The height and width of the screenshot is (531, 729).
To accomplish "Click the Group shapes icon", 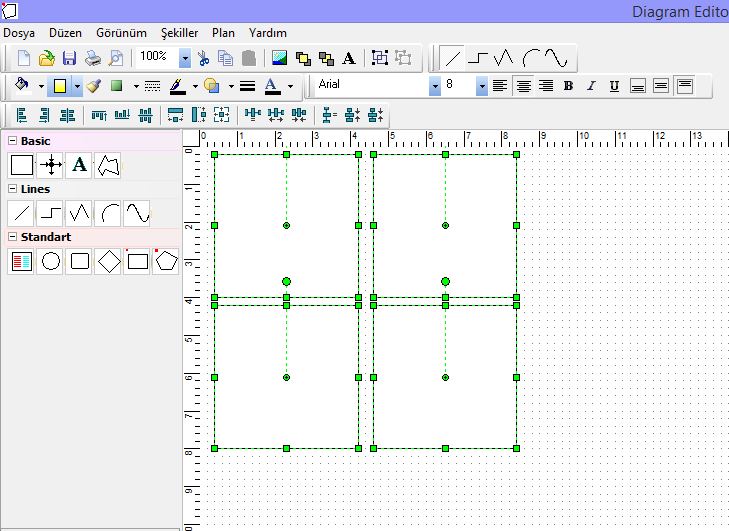I will 380,58.
